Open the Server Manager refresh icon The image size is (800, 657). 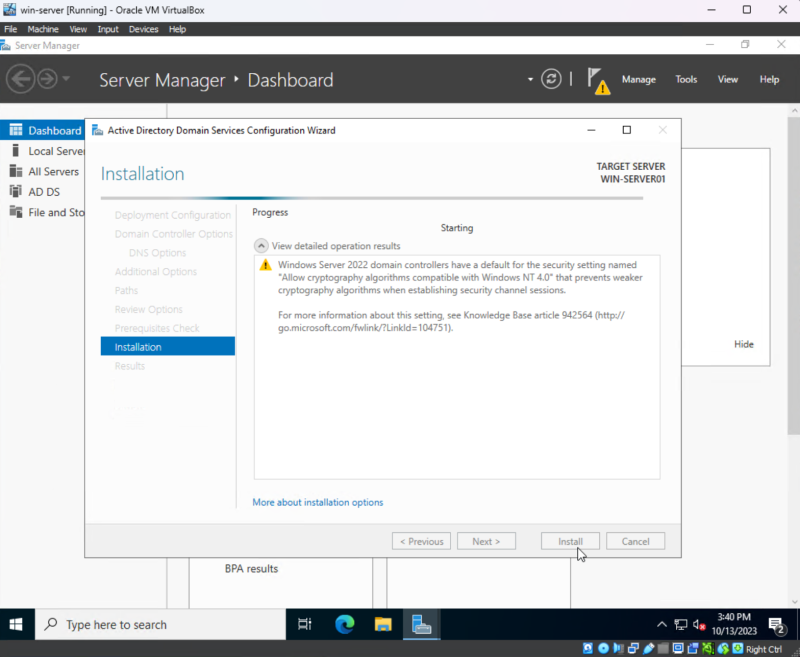coord(551,78)
